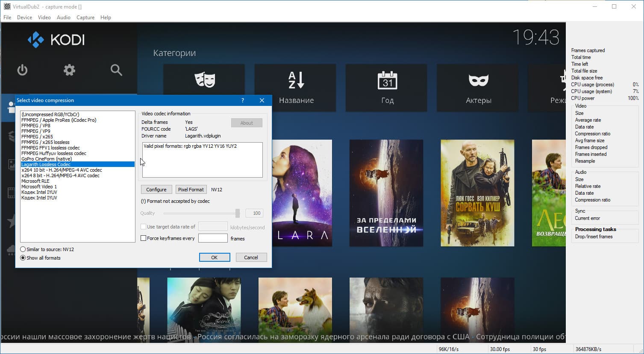Open genres category with theater masks icon
Screen dimensions: 644x354
204,80
